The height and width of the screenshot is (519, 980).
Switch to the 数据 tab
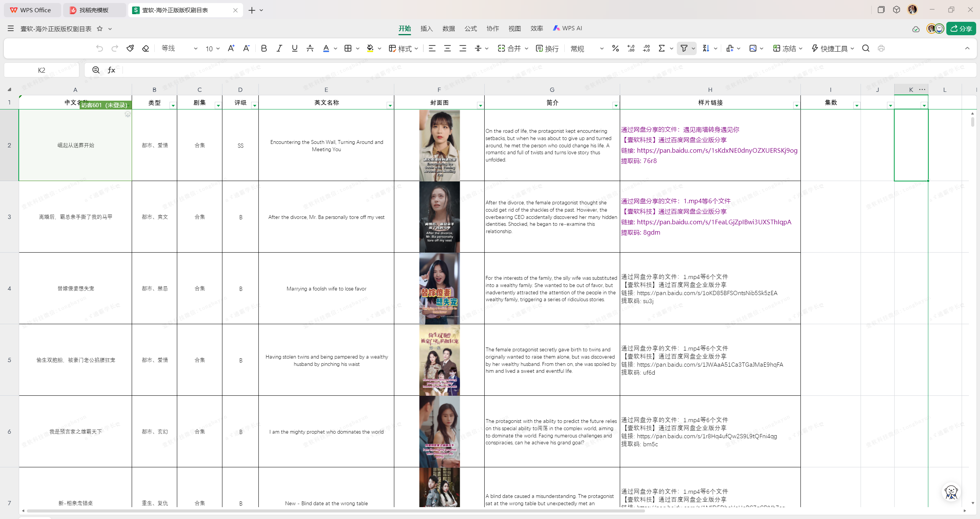tap(449, 28)
